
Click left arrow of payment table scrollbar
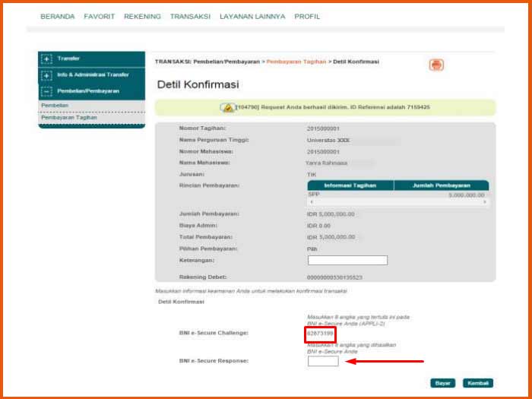click(x=312, y=202)
